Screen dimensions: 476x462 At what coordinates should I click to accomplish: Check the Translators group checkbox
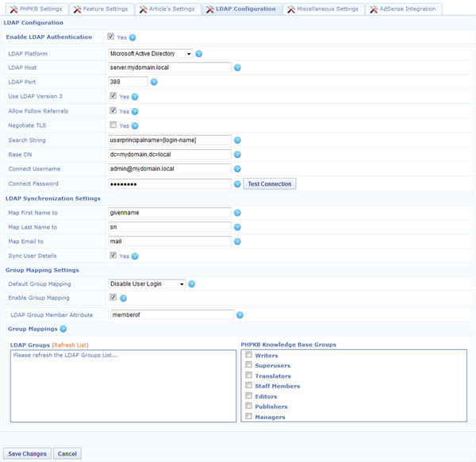click(248, 375)
